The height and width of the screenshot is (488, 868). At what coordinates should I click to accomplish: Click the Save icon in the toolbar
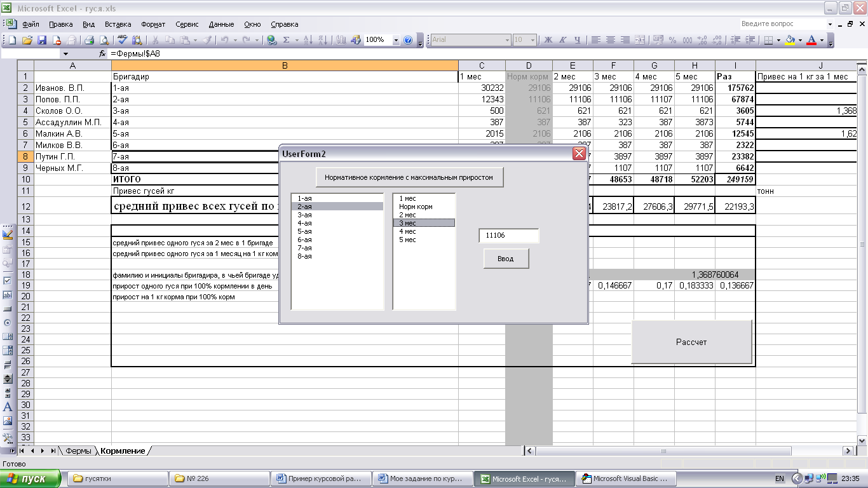click(42, 40)
